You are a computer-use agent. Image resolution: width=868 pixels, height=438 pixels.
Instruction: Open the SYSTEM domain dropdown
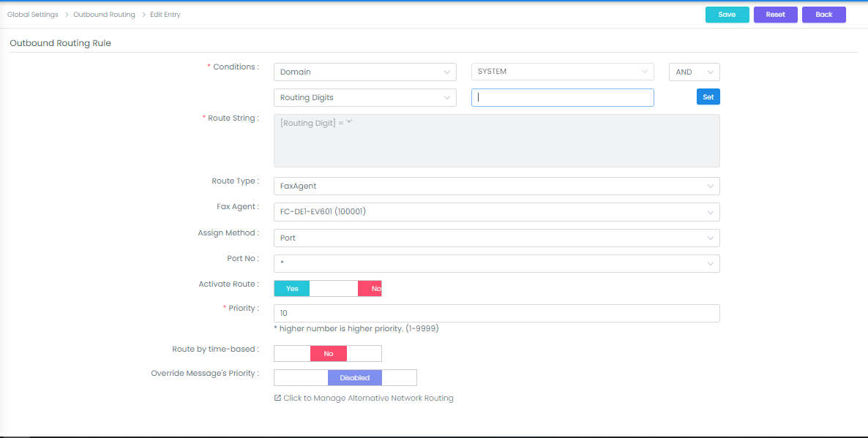tap(562, 72)
